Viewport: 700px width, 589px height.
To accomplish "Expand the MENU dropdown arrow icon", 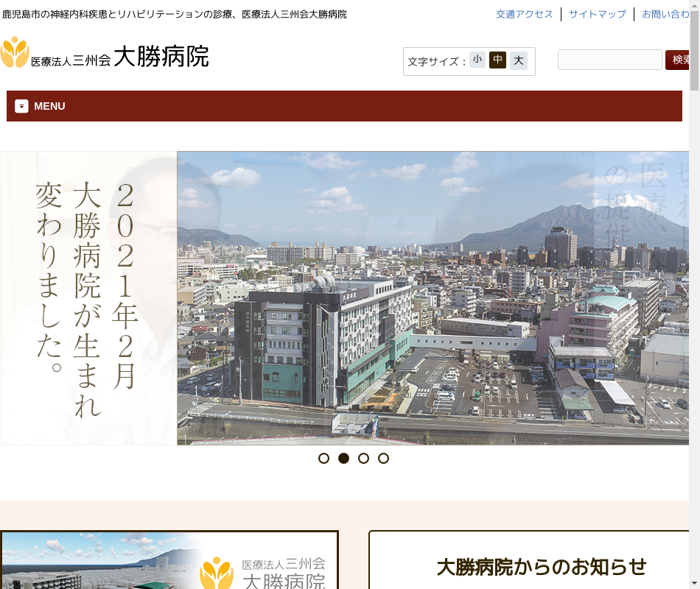I will coord(21,106).
